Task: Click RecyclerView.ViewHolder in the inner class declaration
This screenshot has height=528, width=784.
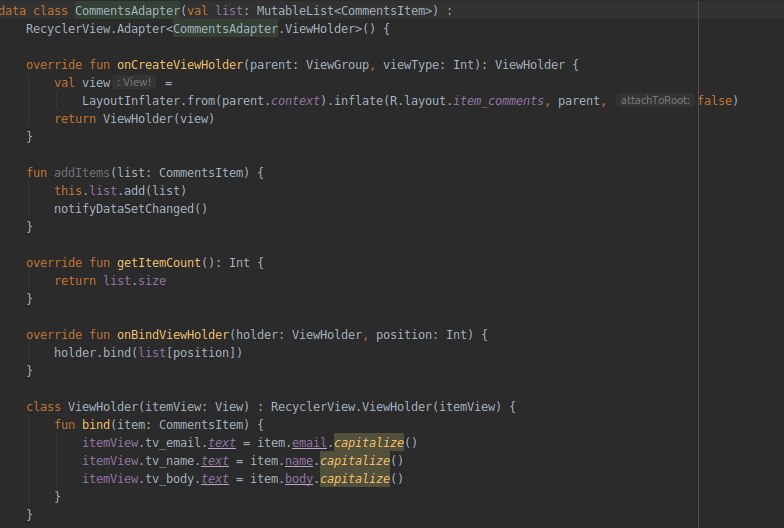Action: [351, 406]
